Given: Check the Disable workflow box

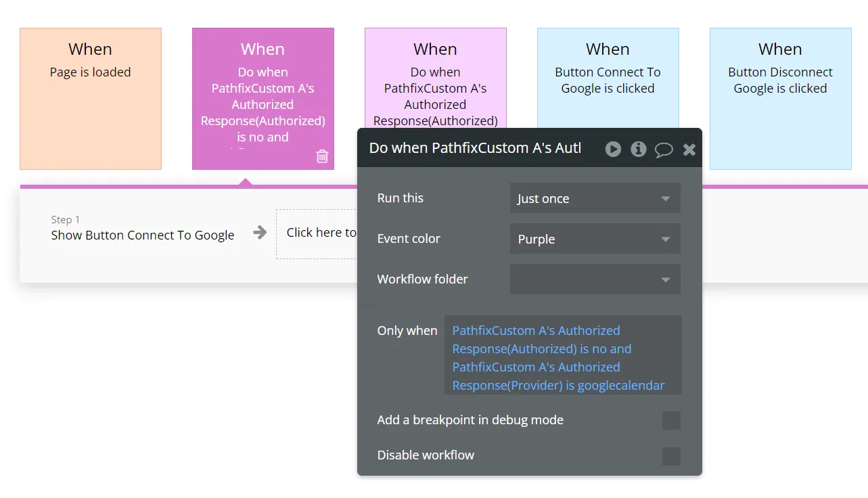Looking at the screenshot, I should pyautogui.click(x=671, y=456).
